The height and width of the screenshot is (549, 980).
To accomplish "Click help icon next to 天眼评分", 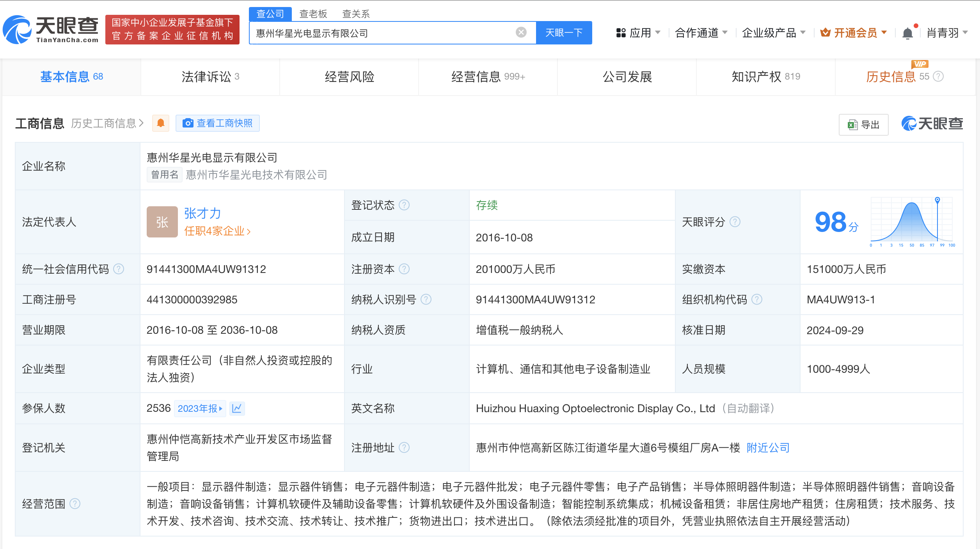I will point(735,222).
